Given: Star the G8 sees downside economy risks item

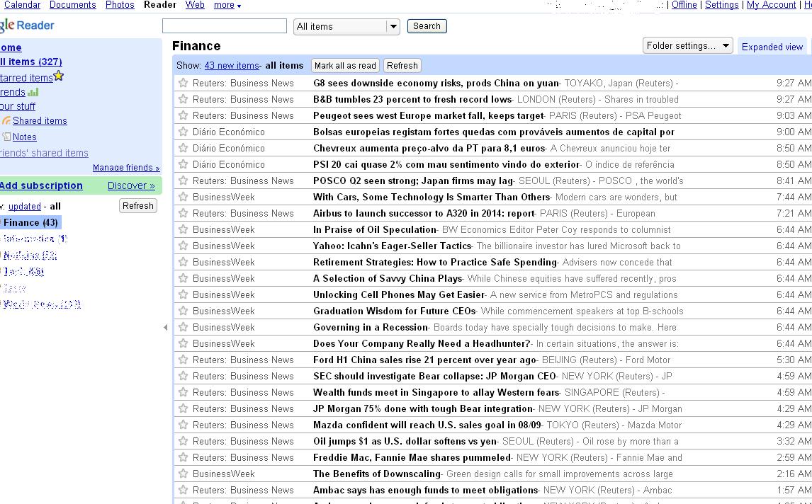Looking at the screenshot, I should pyautogui.click(x=183, y=83).
